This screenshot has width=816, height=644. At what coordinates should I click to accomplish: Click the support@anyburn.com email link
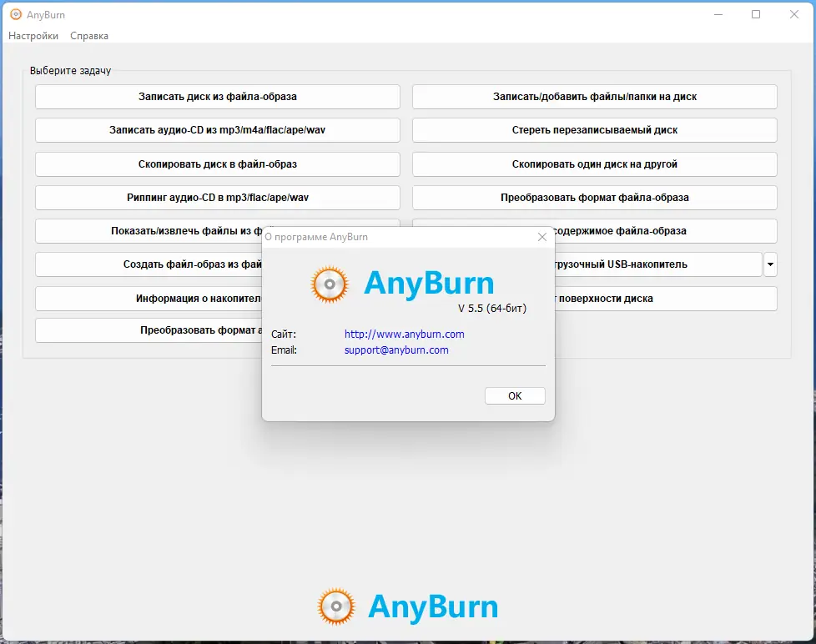[x=396, y=350]
